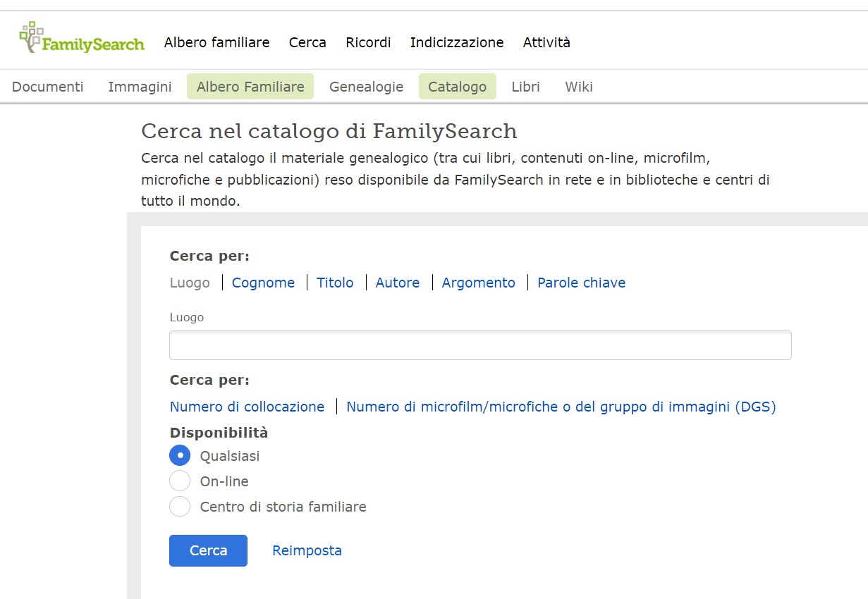The height and width of the screenshot is (599, 868).
Task: Switch to the Libri tab
Action: click(525, 87)
